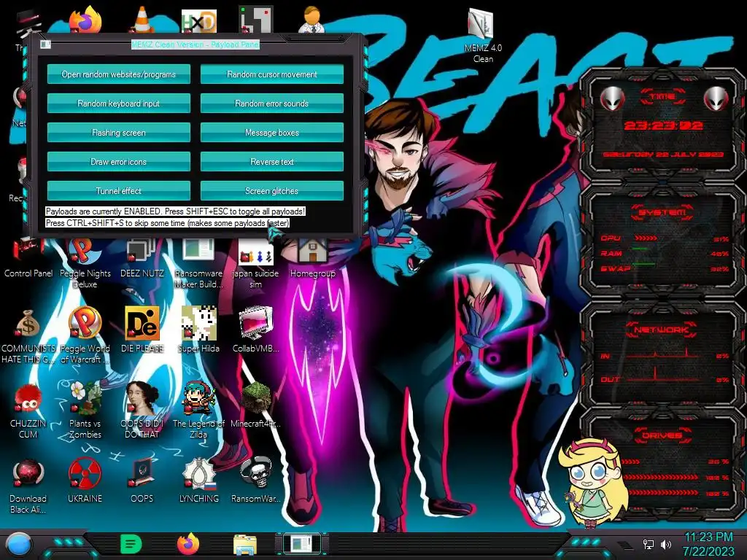This screenshot has width=747, height=560.
Task: Select the MEMZ 4.0 Clean desktop icon
Action: (483, 36)
